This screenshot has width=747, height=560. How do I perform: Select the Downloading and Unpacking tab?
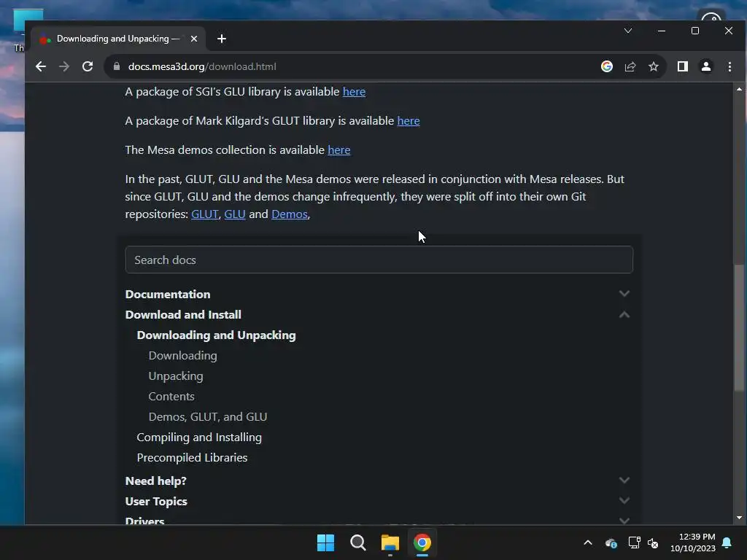pos(117,39)
